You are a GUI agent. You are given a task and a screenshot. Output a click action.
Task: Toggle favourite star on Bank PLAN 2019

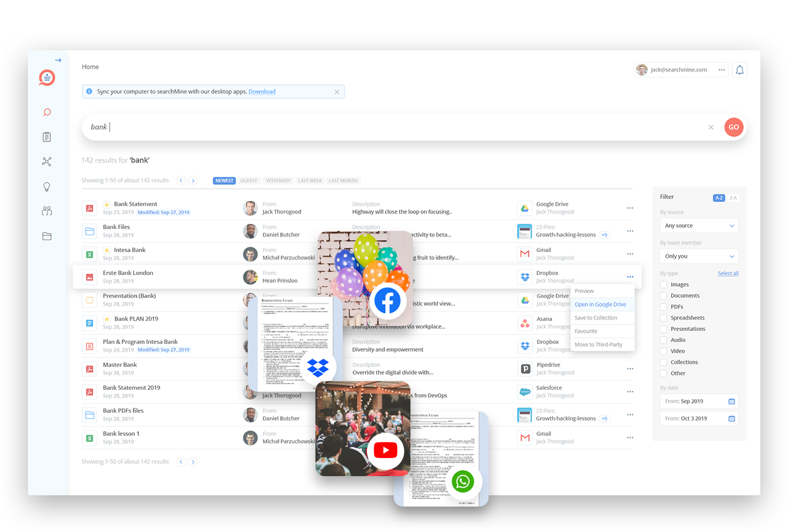pyautogui.click(x=107, y=319)
